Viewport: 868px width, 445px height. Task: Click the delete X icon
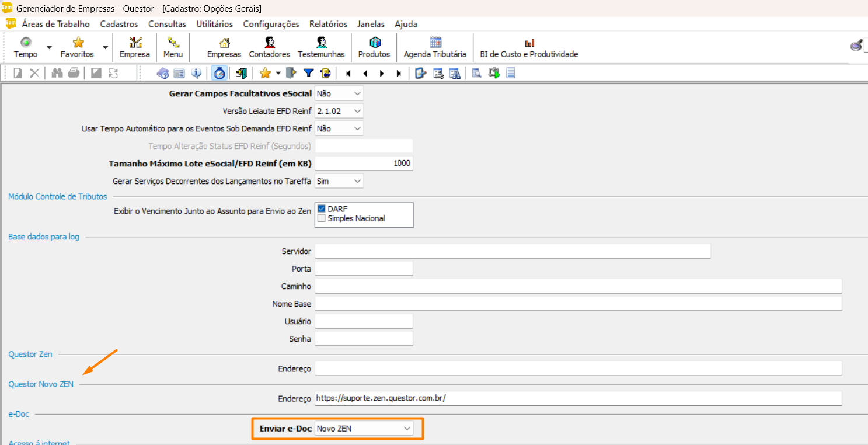[34, 73]
